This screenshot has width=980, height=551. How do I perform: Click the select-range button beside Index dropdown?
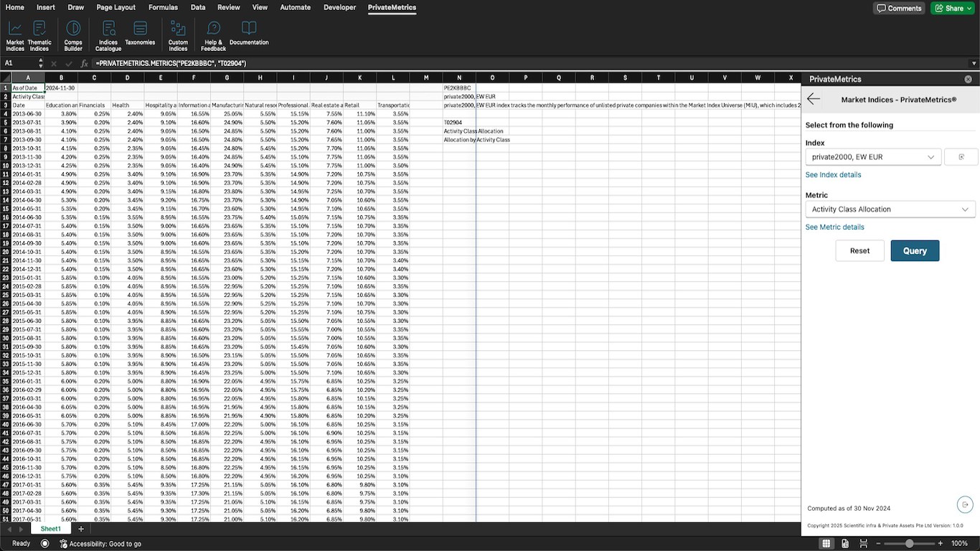tap(960, 156)
